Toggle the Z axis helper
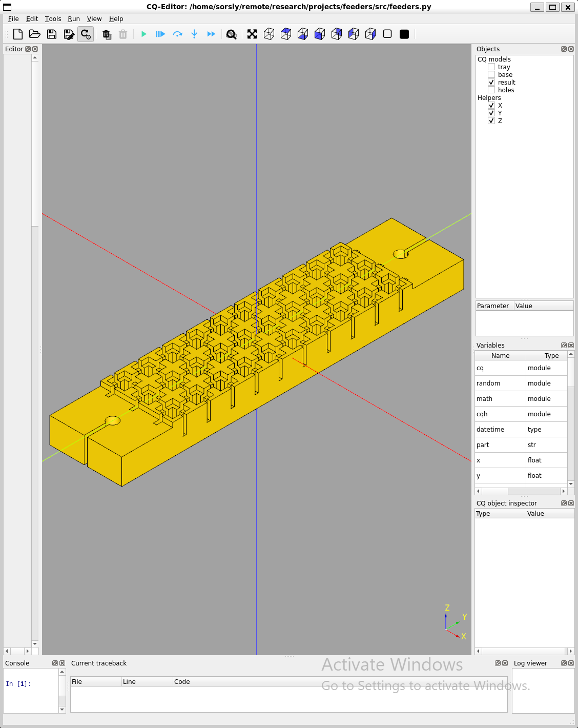Image resolution: width=578 pixels, height=728 pixels. 491,121
